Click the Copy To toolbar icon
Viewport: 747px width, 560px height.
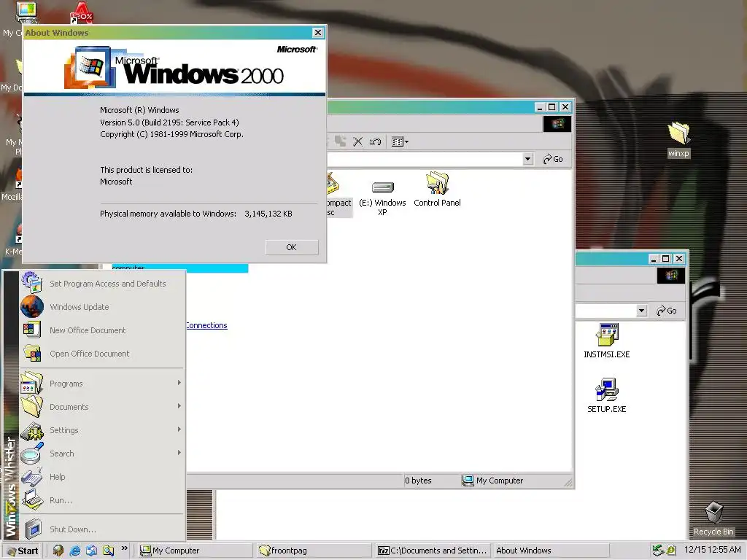click(x=340, y=141)
